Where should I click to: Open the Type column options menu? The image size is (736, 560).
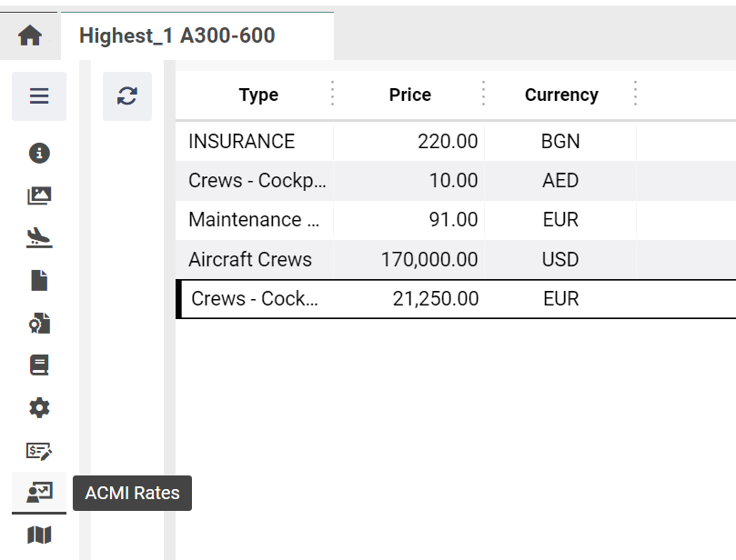[332, 94]
